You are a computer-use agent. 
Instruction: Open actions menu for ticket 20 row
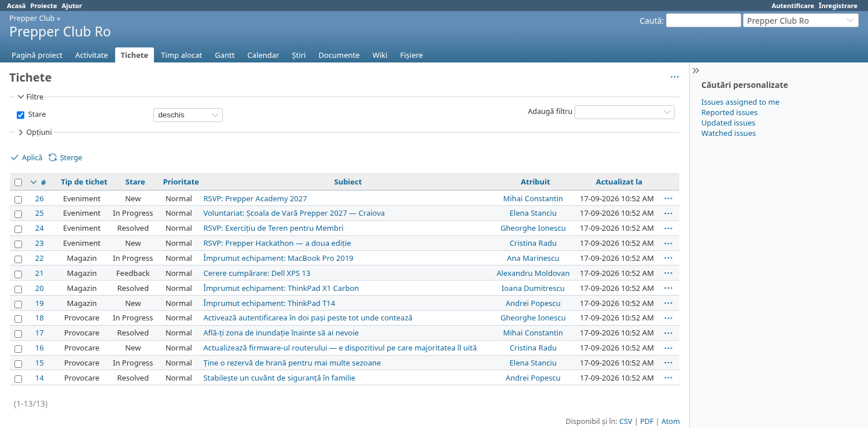(668, 289)
